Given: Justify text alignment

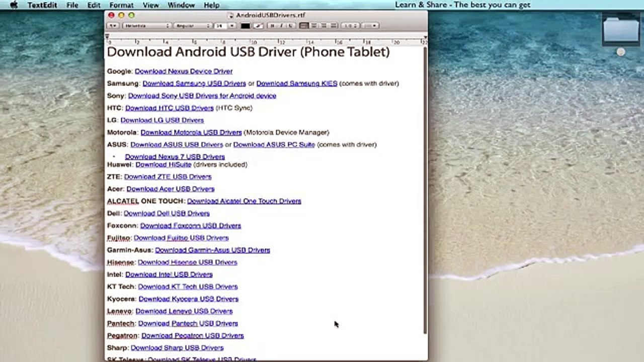Looking at the screenshot, I should tap(334, 26).
